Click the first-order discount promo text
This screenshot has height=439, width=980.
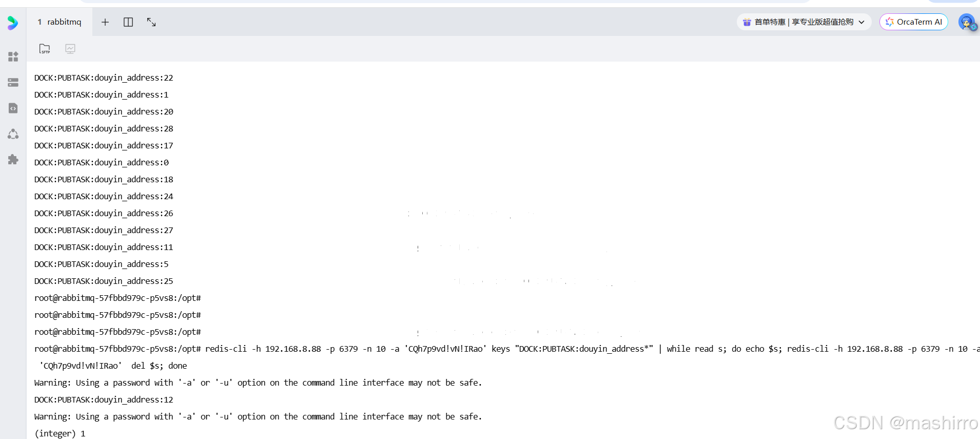point(804,22)
